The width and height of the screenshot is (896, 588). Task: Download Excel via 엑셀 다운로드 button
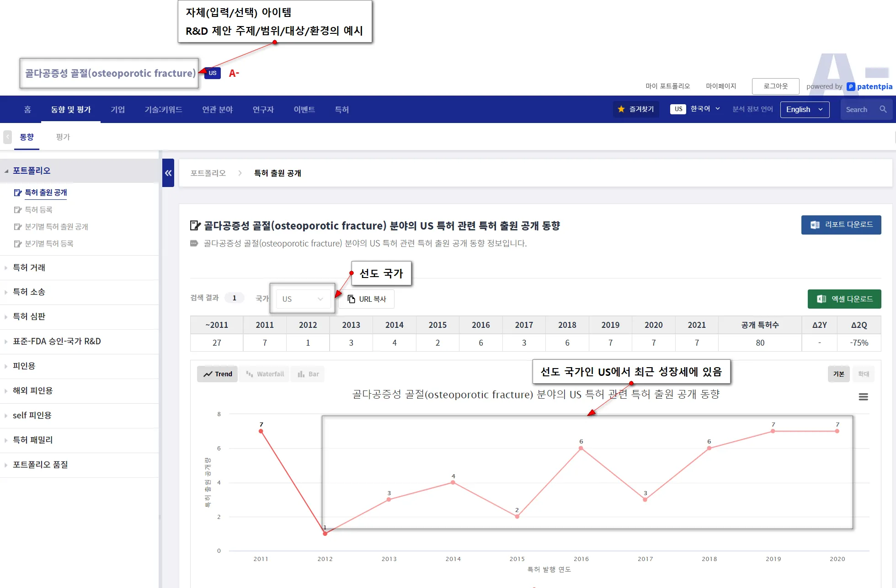coord(844,299)
